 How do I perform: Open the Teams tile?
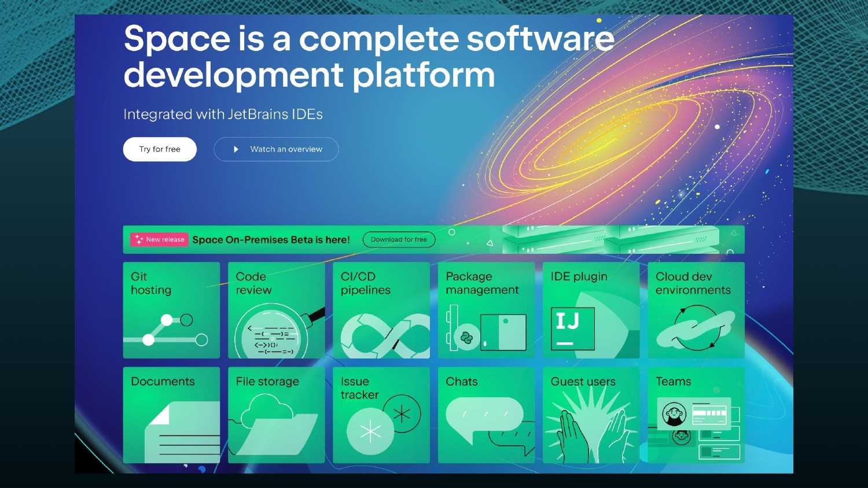click(696, 415)
